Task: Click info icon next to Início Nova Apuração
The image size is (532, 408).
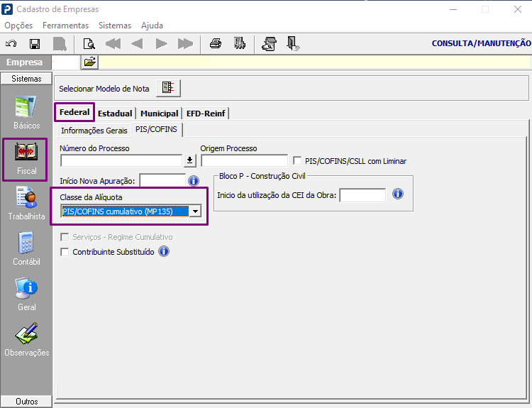Action: pyautogui.click(x=194, y=181)
